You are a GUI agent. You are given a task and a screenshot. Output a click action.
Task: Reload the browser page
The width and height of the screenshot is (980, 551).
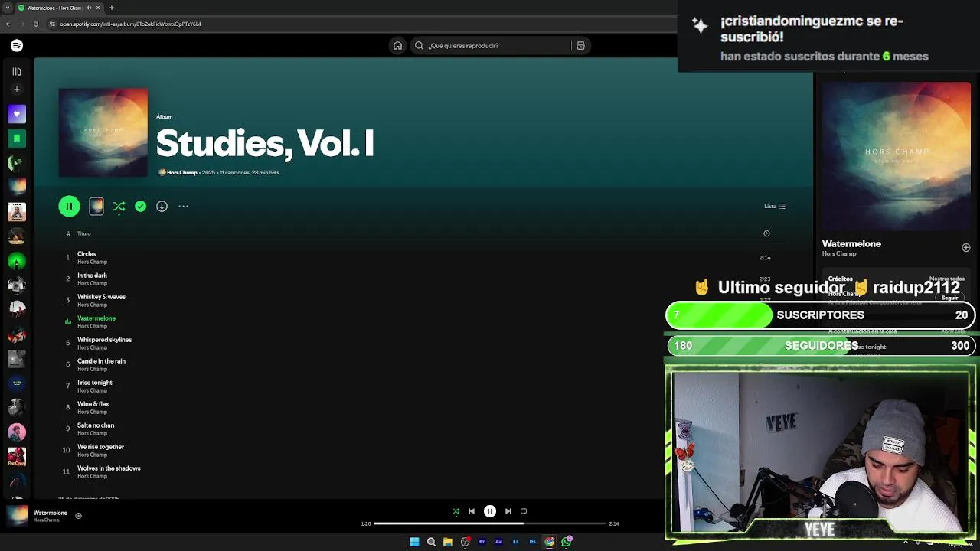[x=35, y=24]
